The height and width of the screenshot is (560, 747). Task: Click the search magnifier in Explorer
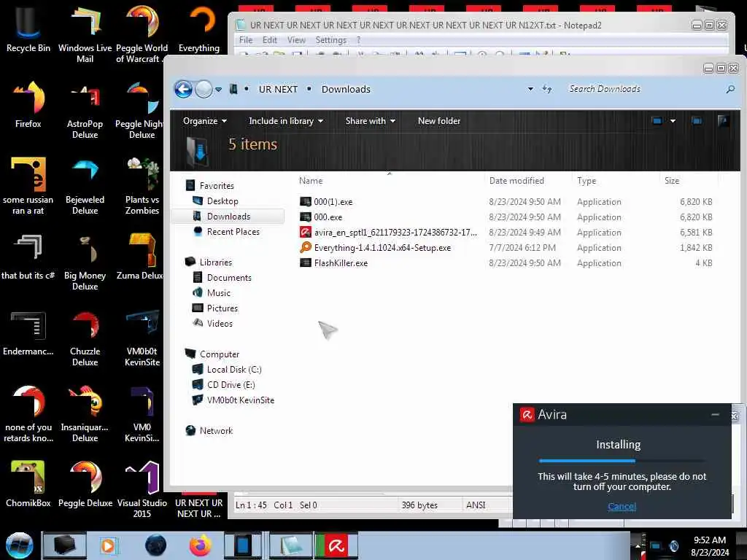click(730, 89)
